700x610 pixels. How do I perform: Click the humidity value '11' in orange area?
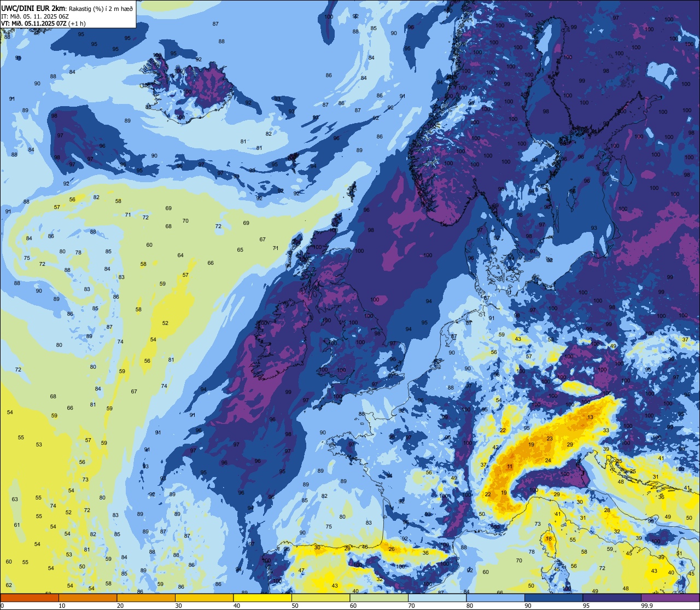click(510, 467)
